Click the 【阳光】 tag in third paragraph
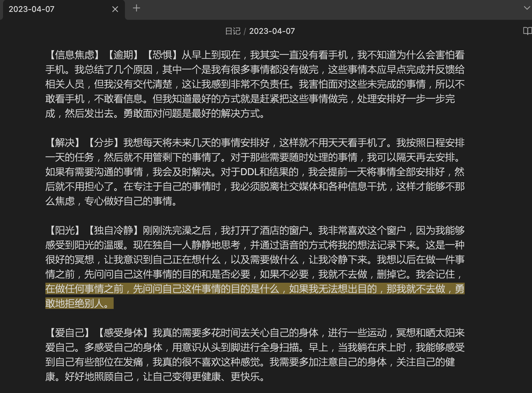This screenshot has width=532, height=393. [x=65, y=230]
